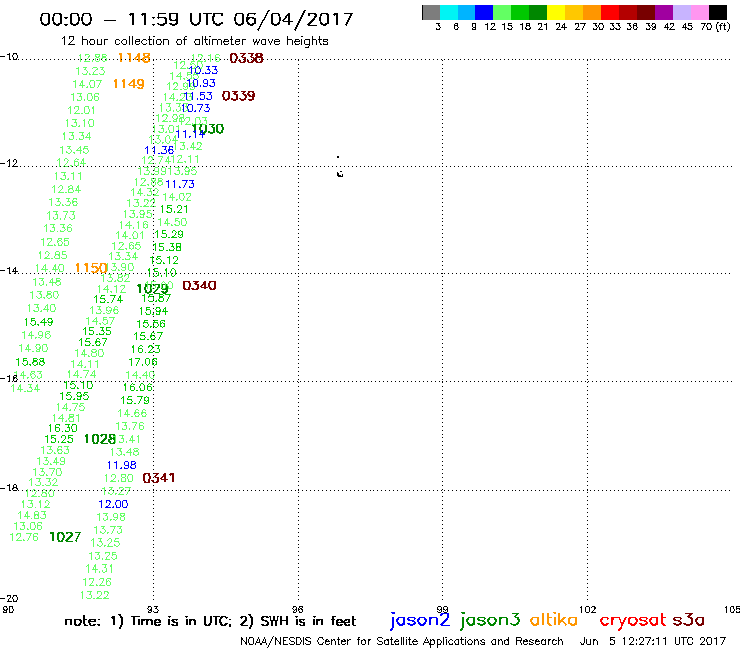Click the maroon time label '0338'
This screenshot has width=740, height=650.
pos(246,58)
